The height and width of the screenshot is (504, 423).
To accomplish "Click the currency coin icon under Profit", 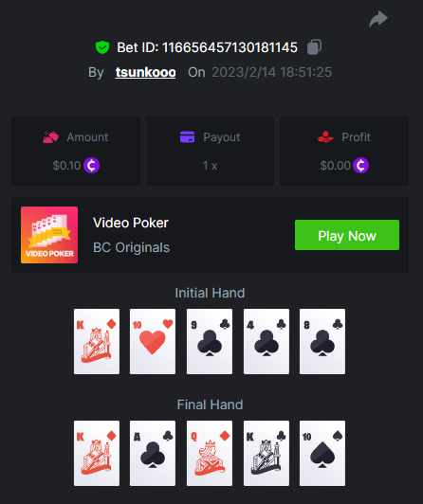I will click(360, 165).
